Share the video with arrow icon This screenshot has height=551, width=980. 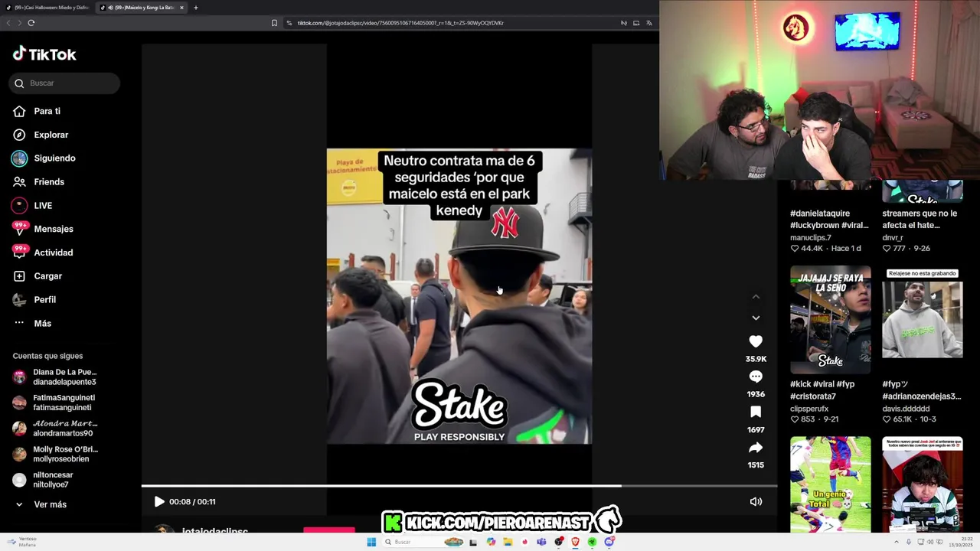tap(756, 448)
